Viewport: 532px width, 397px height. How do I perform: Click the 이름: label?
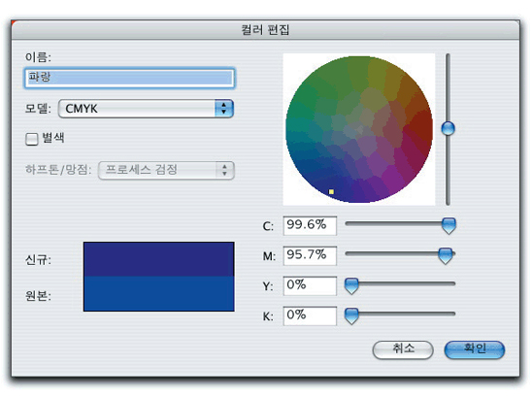(x=38, y=57)
